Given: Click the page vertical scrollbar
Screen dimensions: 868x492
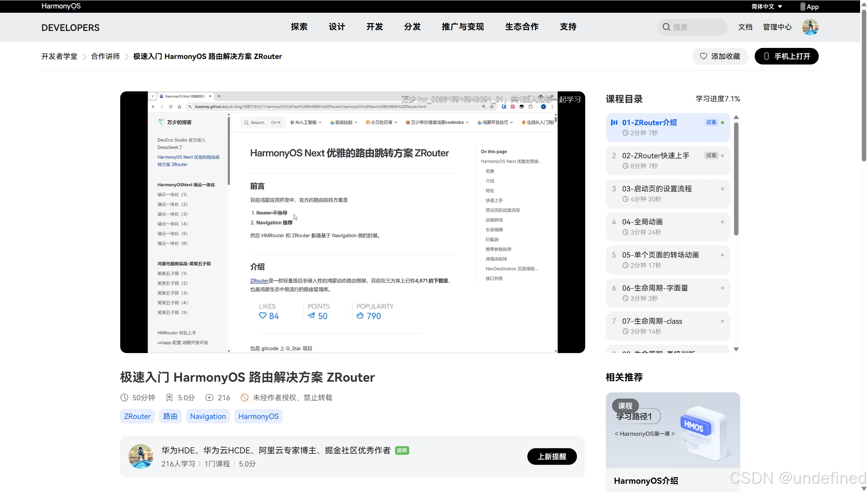Looking at the screenshot, I should coord(864,86).
